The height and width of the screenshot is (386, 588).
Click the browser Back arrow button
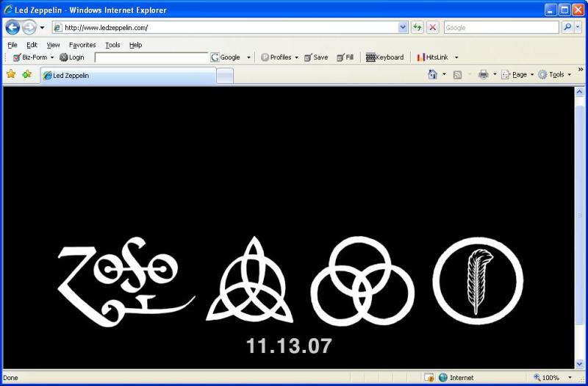pos(12,27)
